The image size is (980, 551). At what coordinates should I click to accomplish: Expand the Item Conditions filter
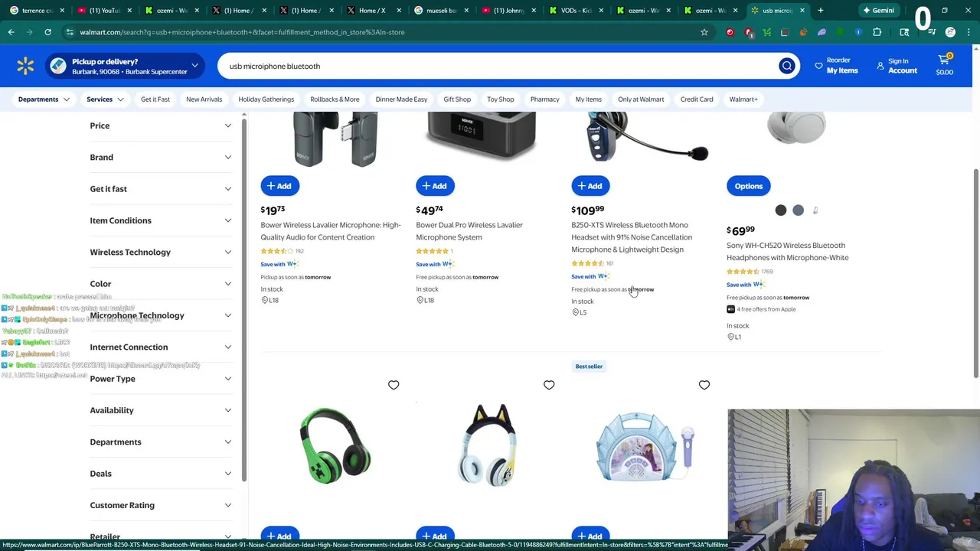[x=160, y=220]
